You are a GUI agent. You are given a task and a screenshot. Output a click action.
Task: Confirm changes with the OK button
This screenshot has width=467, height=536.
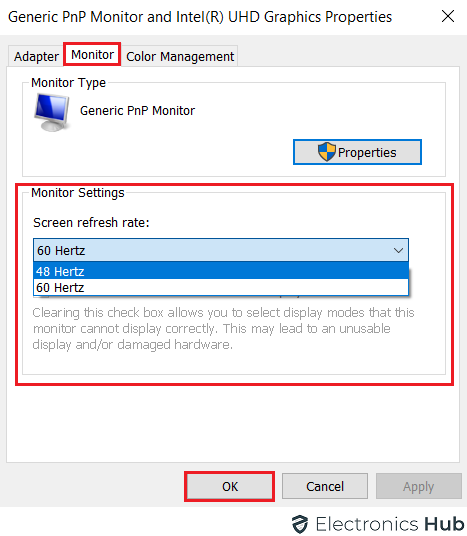229,486
